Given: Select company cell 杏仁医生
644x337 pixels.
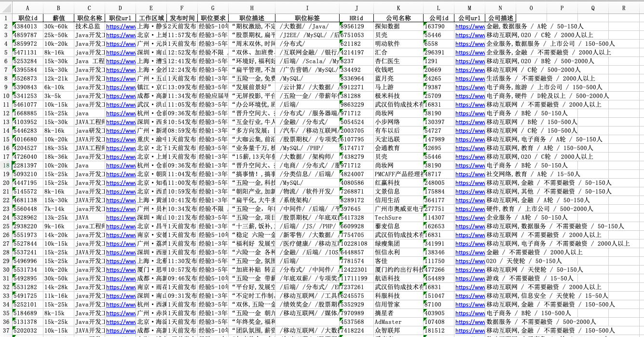Looking at the screenshot, I should [398, 61].
